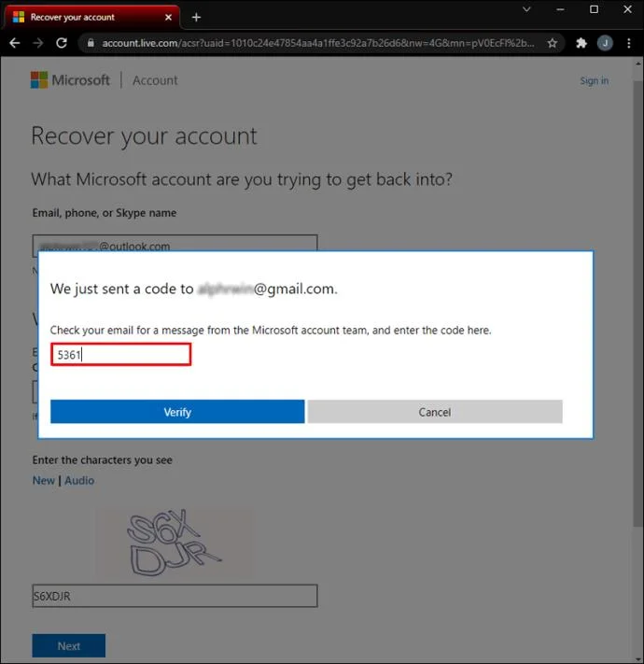
Task: Click the page vertical scrollbar
Action: [x=638, y=304]
